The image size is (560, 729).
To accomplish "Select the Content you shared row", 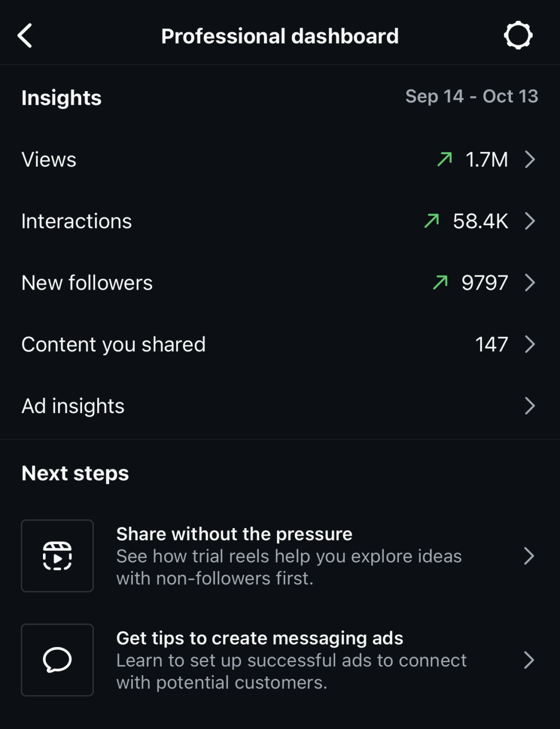I will coord(113,344).
